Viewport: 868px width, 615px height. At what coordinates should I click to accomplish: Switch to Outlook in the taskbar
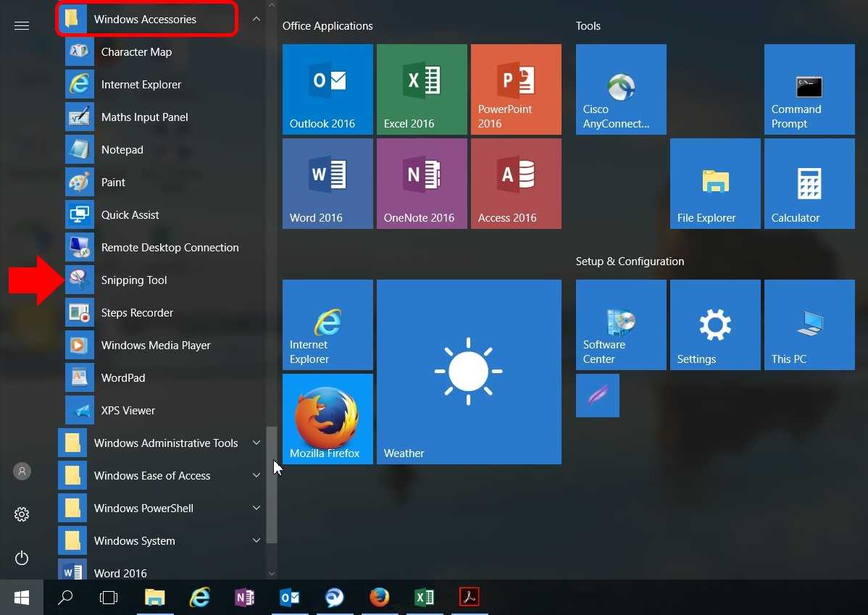pos(290,598)
